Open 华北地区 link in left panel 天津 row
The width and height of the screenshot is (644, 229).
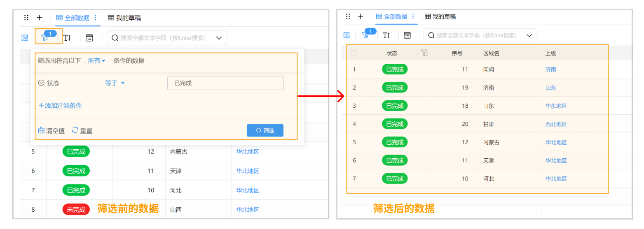(x=248, y=171)
